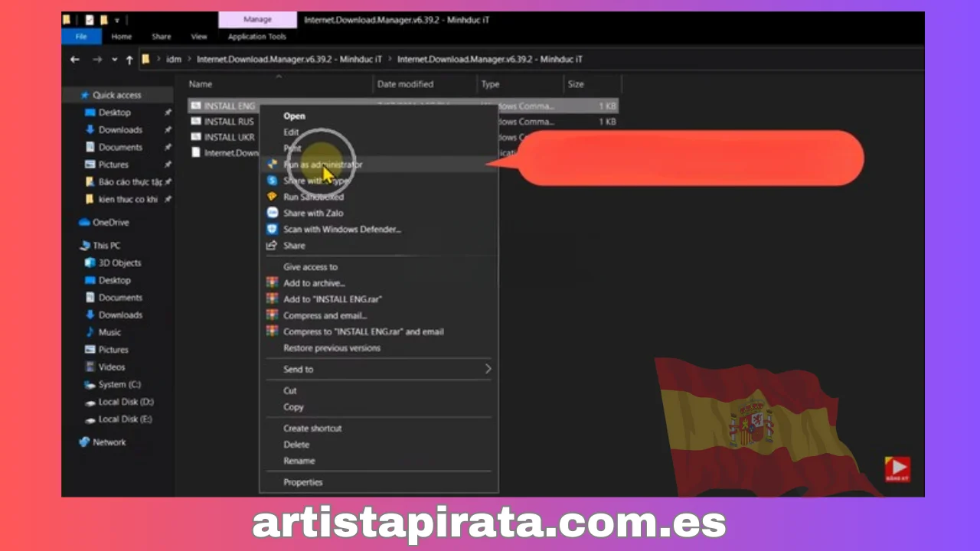This screenshot has width=980, height=551.
Task: Sort files by the Type column
Action: click(490, 84)
